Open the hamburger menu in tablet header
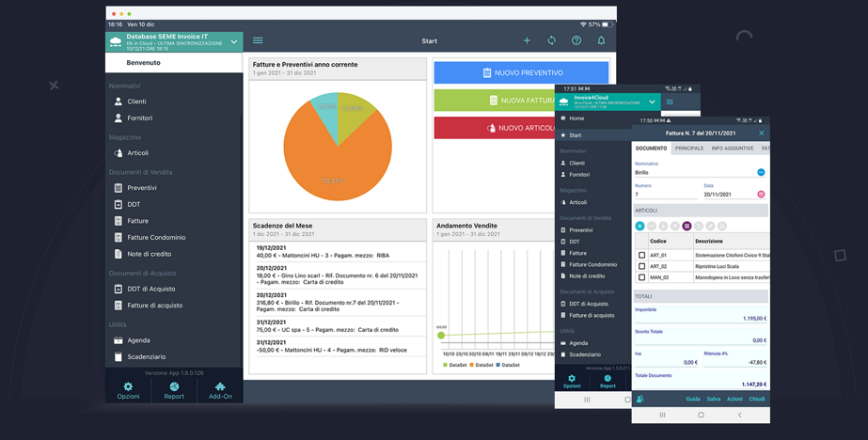The image size is (868, 440). (258, 40)
